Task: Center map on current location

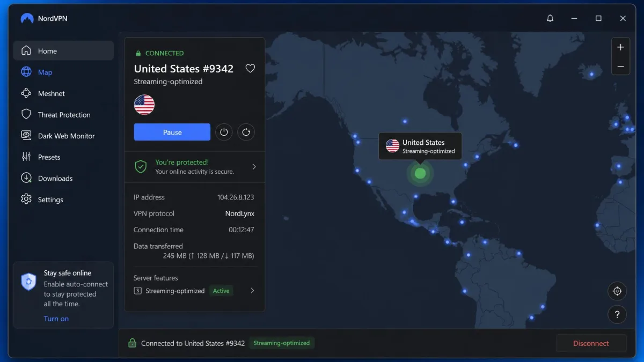Action: 617,291
